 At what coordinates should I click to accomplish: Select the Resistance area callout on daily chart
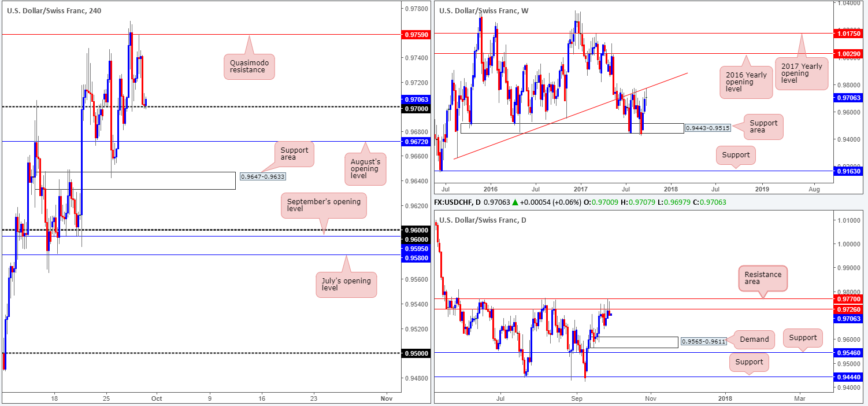(x=763, y=279)
